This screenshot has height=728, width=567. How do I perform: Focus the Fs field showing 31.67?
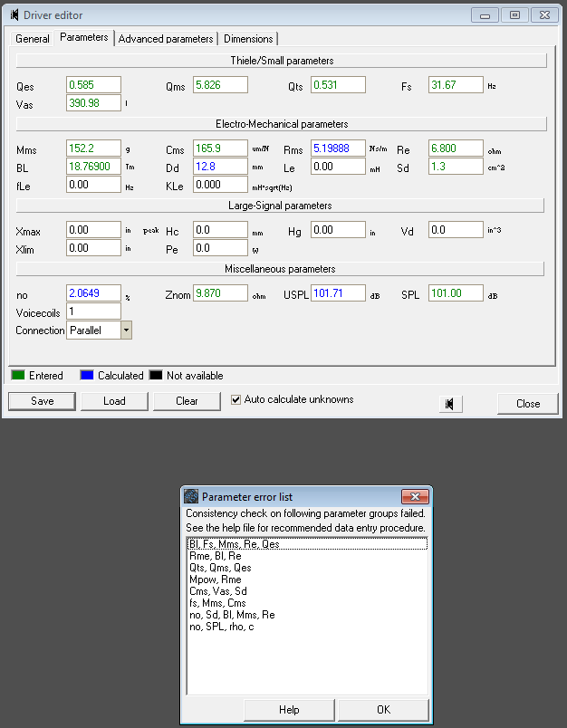click(456, 85)
